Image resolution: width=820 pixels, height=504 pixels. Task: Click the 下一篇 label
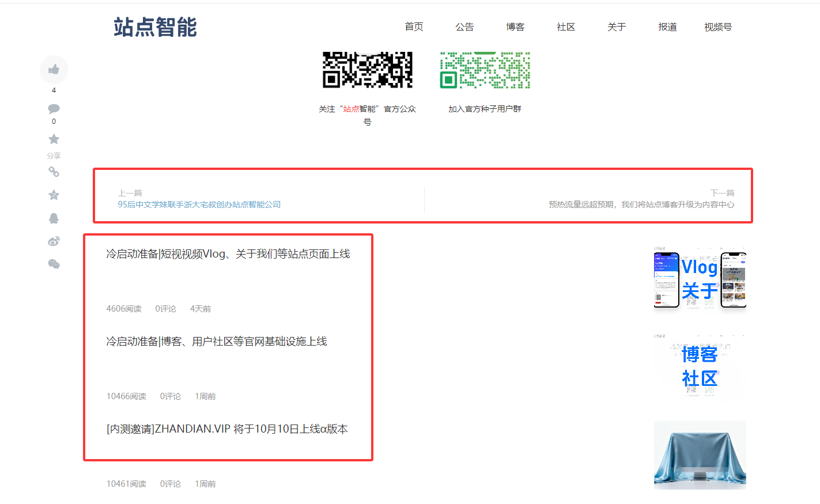pyautogui.click(x=723, y=193)
